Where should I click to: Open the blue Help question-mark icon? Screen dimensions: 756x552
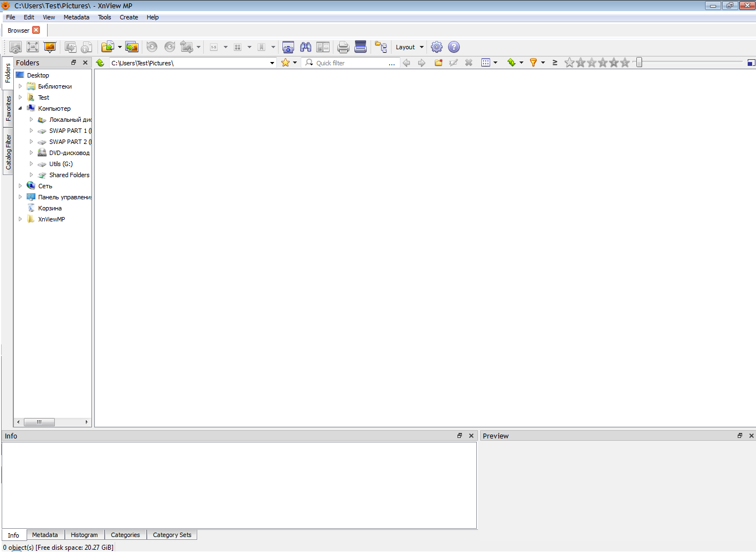(454, 47)
